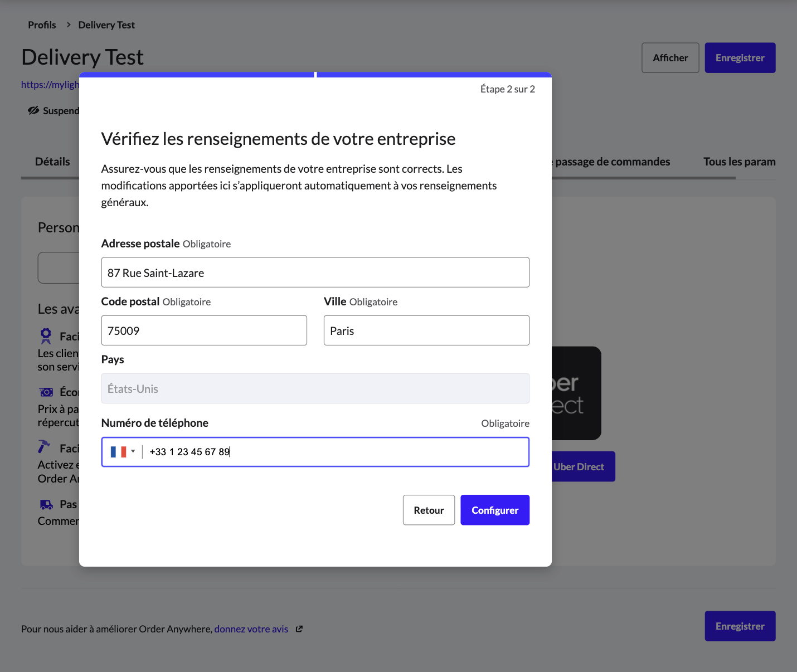Click the breadcrumb chevron separator
Image resolution: width=797 pixels, height=672 pixels.
point(69,25)
